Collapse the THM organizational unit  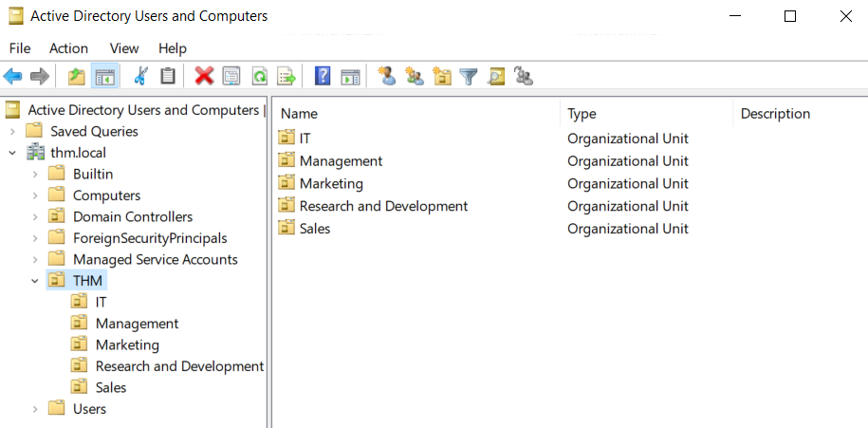(35, 281)
